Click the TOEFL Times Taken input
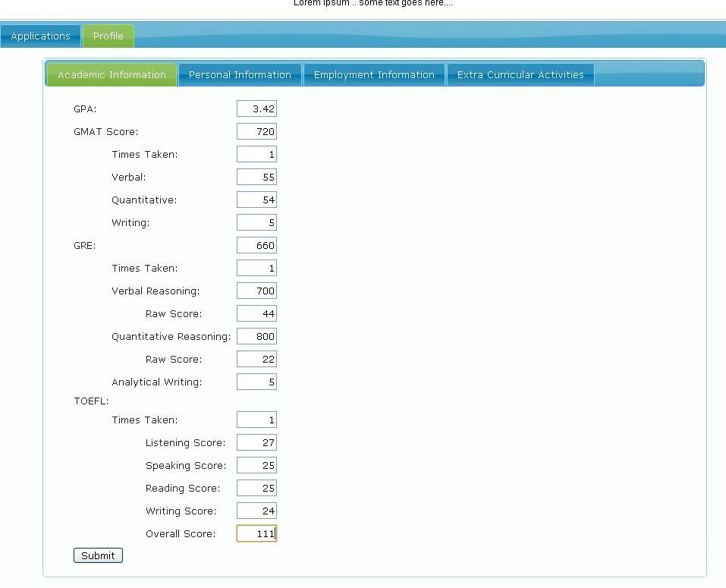This screenshot has width=726, height=588. point(256,420)
